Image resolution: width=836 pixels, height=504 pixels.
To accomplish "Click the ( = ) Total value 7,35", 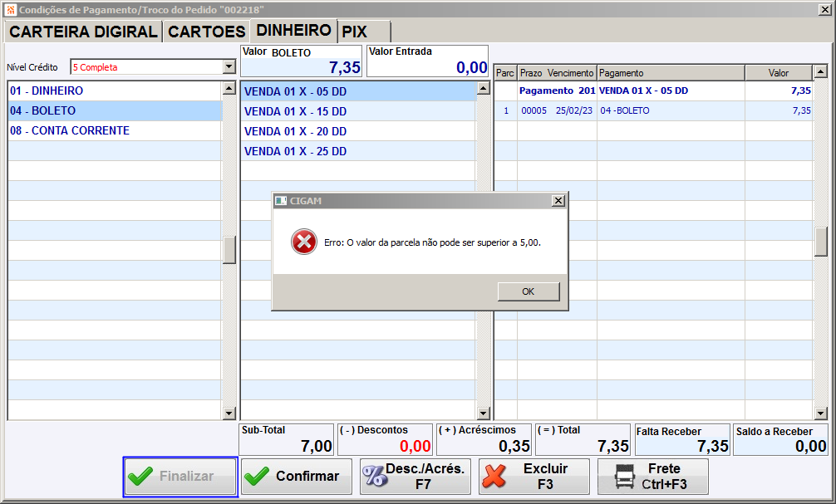I will coord(613,446).
